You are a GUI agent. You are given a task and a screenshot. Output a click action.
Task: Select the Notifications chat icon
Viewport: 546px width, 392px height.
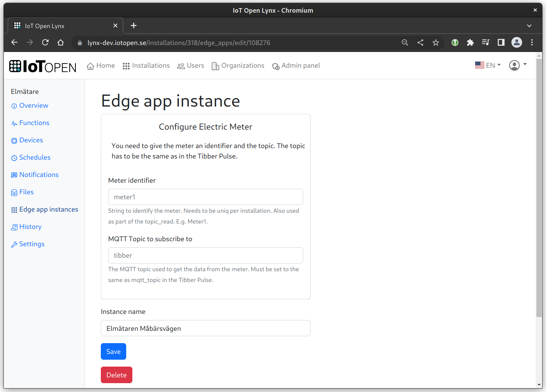14,175
